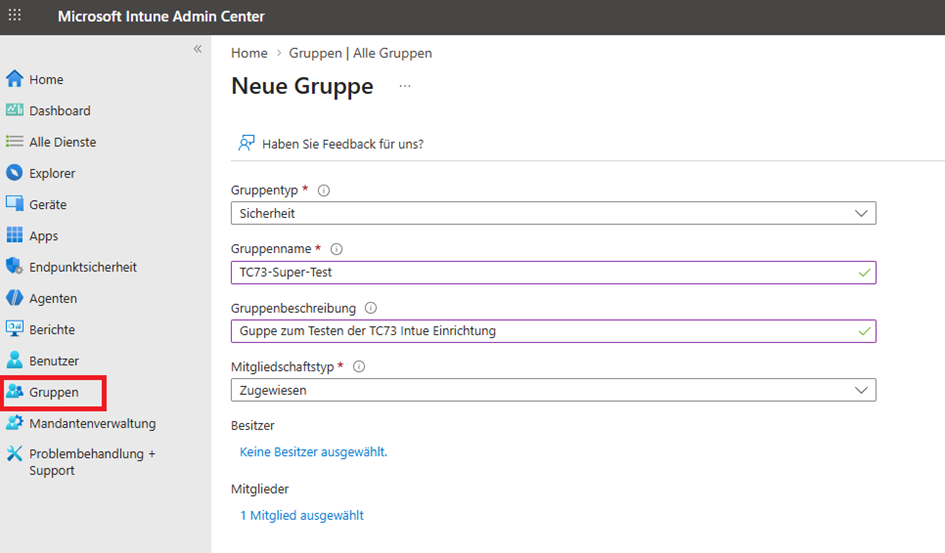Click the Dashboard chart icon

coord(14,110)
